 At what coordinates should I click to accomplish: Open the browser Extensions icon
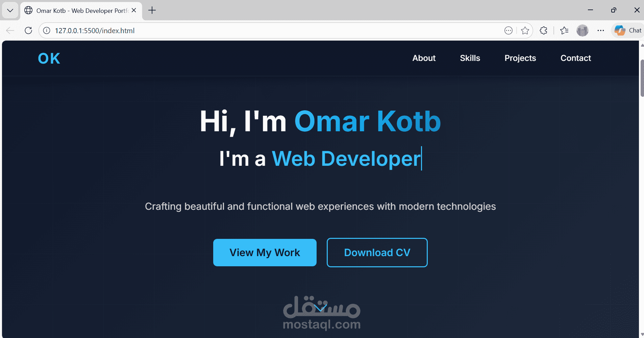(x=544, y=30)
